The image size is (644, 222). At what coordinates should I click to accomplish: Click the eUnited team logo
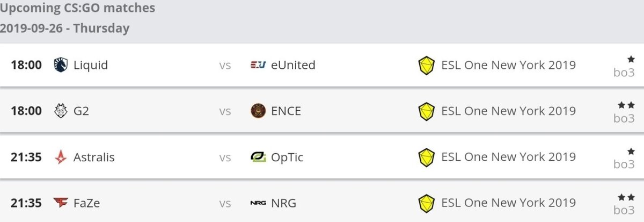258,65
